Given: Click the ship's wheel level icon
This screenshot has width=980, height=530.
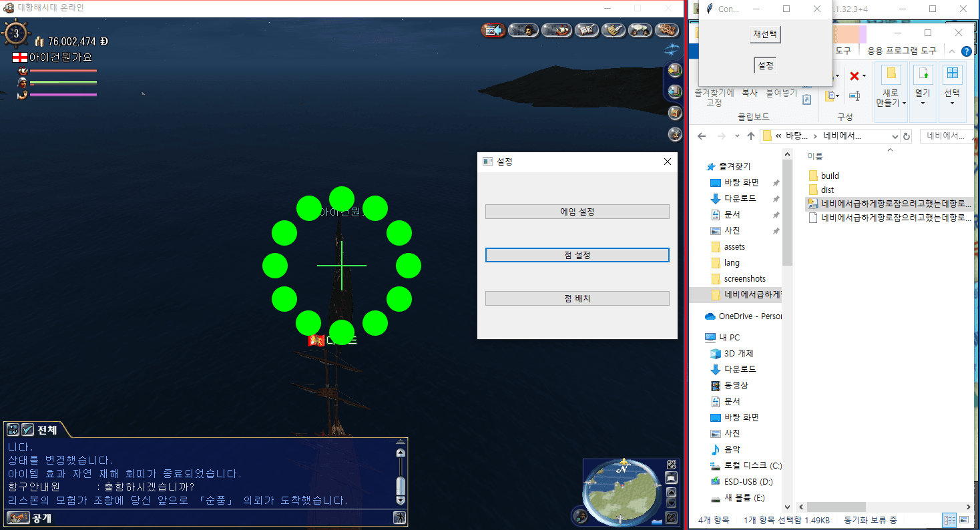Looking at the screenshot, I should click(16, 35).
